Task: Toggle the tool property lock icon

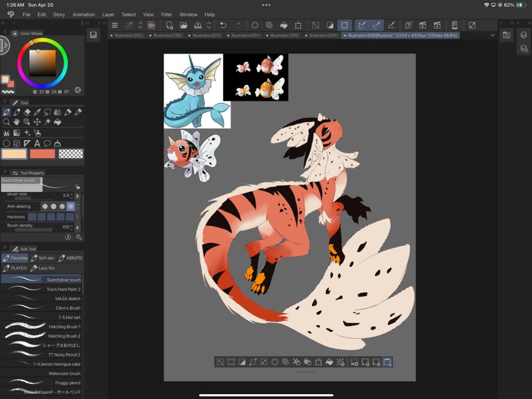Action: tap(78, 187)
